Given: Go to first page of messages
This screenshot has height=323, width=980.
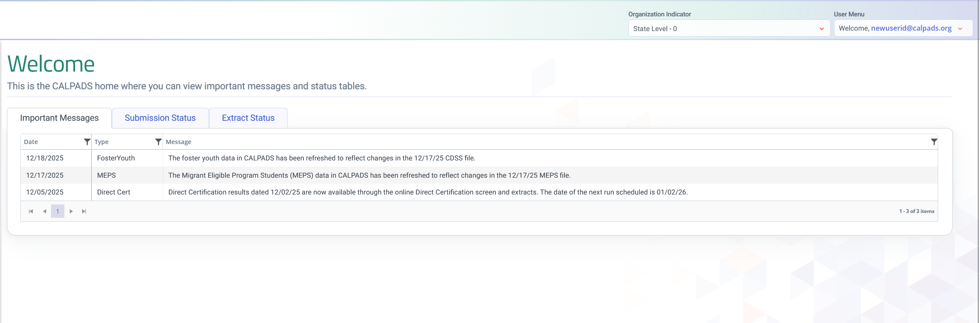Looking at the screenshot, I should point(31,211).
